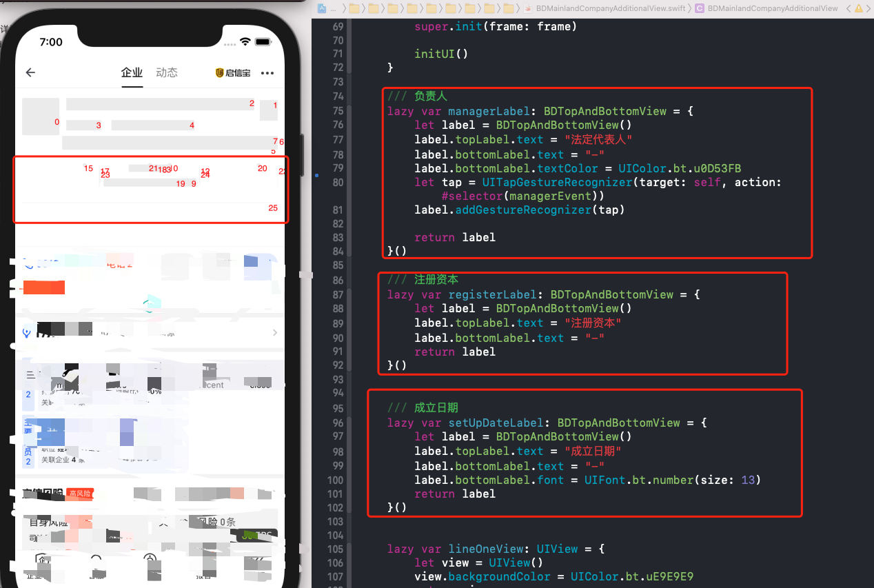Click 'let view = UIView()' on line 106

(x=478, y=563)
